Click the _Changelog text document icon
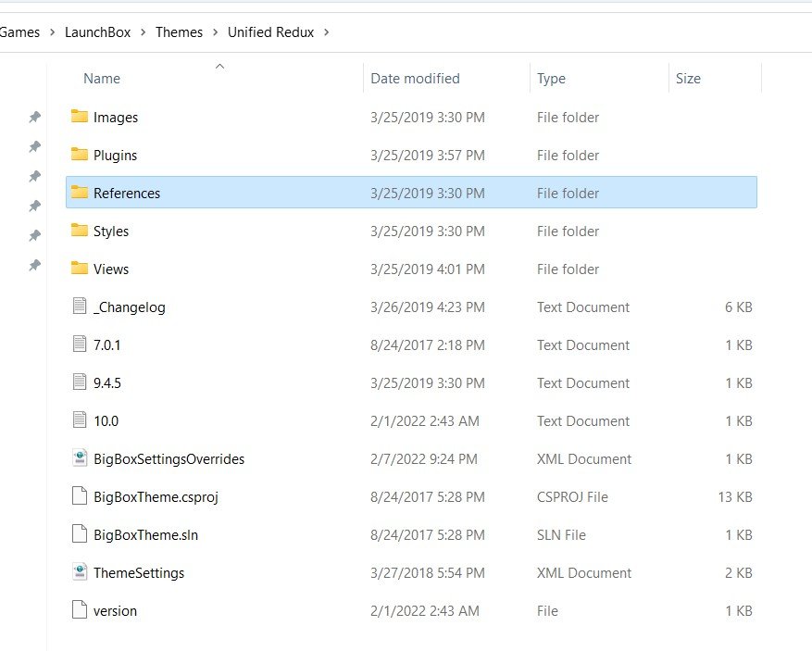The image size is (812, 651). click(80, 306)
